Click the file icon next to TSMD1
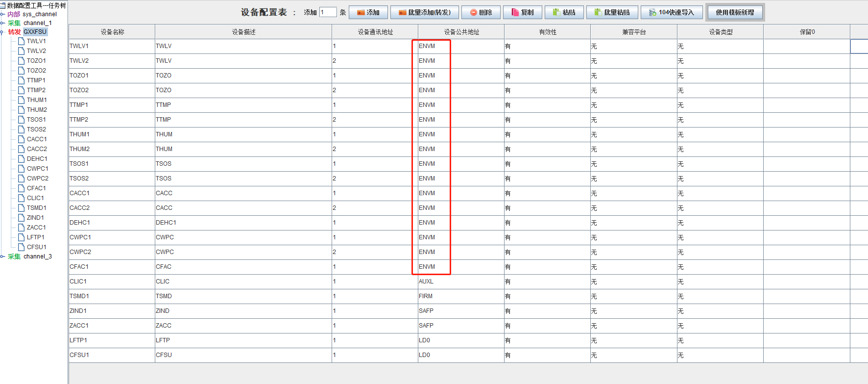The image size is (868, 384). [x=21, y=208]
